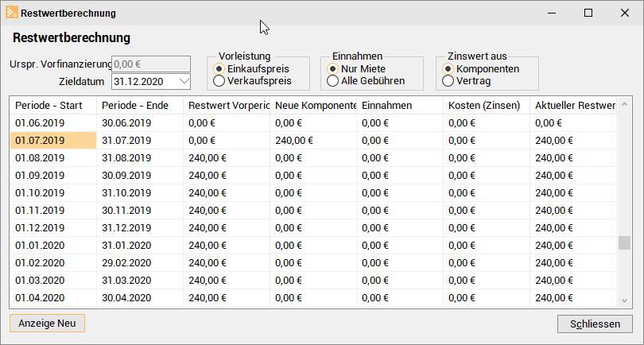Image resolution: width=644 pixels, height=345 pixels.
Task: Click the Neue Komponenten column header
Action: [x=314, y=106]
